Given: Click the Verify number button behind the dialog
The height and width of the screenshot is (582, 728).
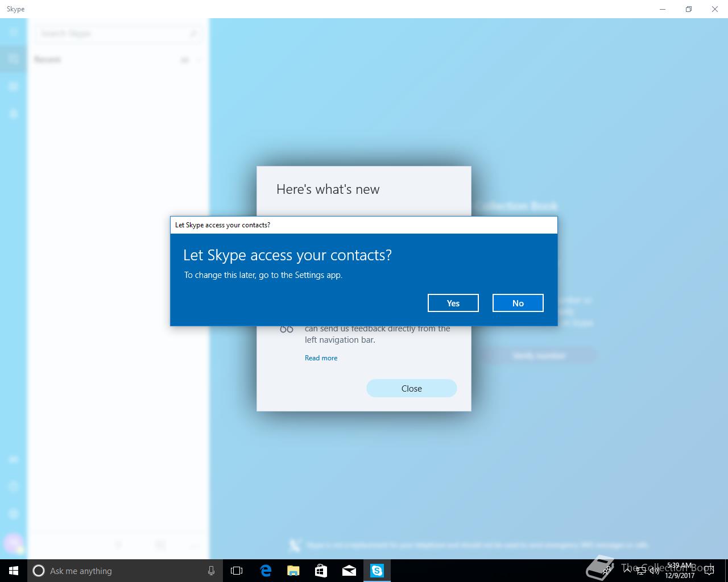Looking at the screenshot, I should click(x=539, y=356).
